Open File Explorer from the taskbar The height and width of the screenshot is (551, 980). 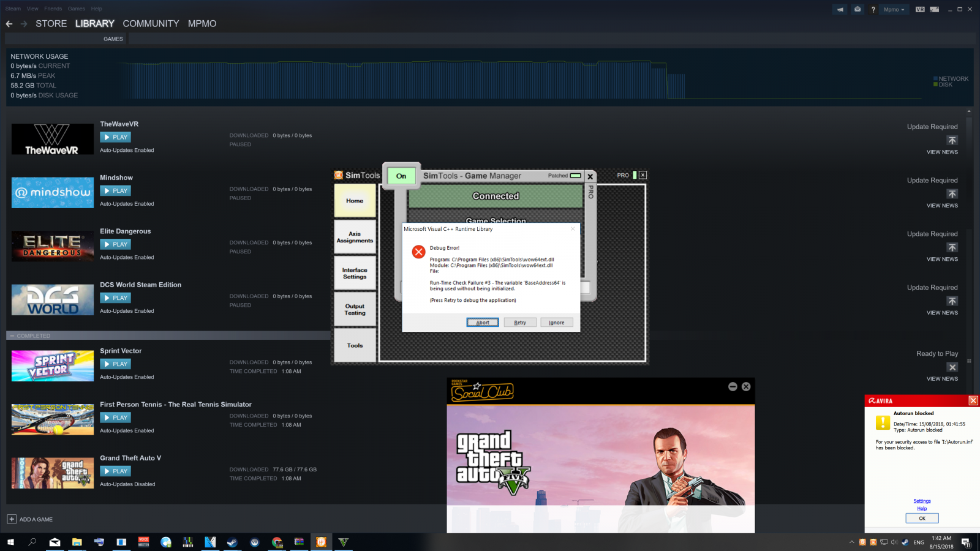pos(77,542)
